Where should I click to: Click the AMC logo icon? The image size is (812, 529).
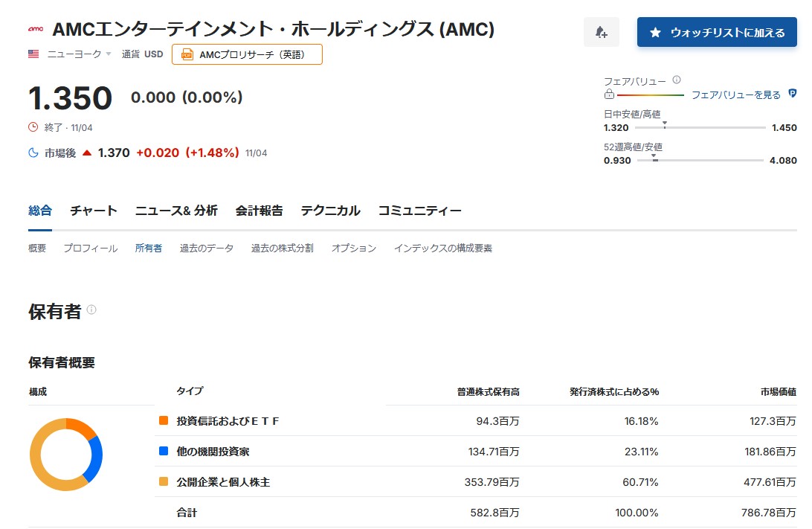pyautogui.click(x=36, y=30)
